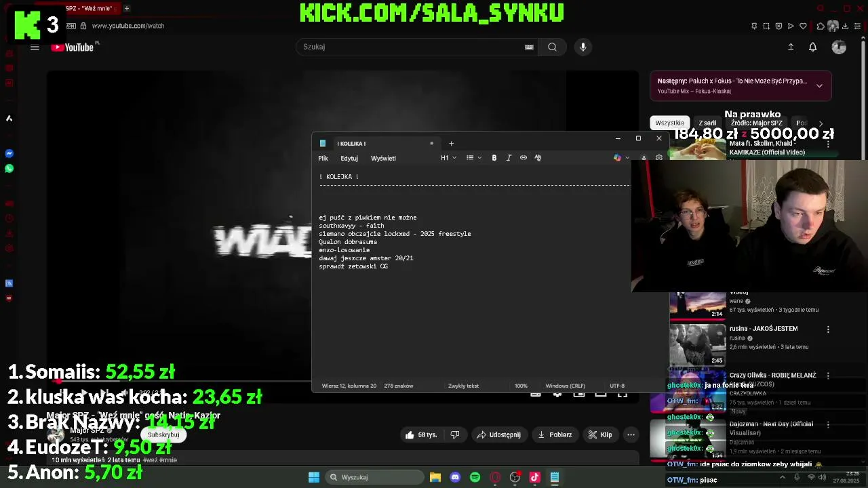Open the 'Dajozman - Next Day' video title
This screenshot has height=488, width=868.
[x=771, y=428]
